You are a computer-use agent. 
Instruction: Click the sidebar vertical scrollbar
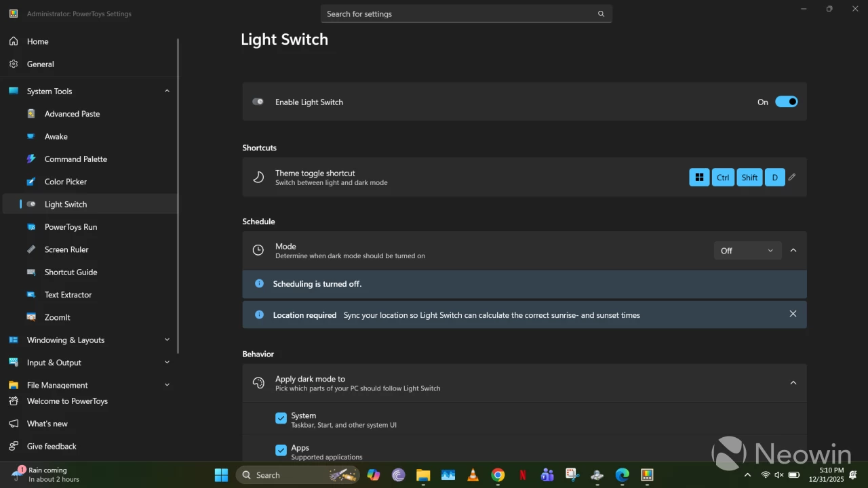click(178, 195)
